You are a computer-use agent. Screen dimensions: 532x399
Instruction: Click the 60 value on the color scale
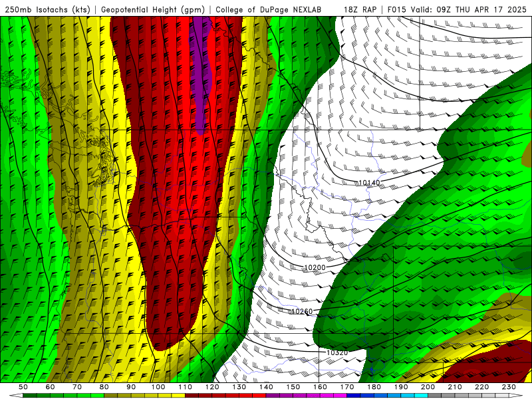pos(50,387)
